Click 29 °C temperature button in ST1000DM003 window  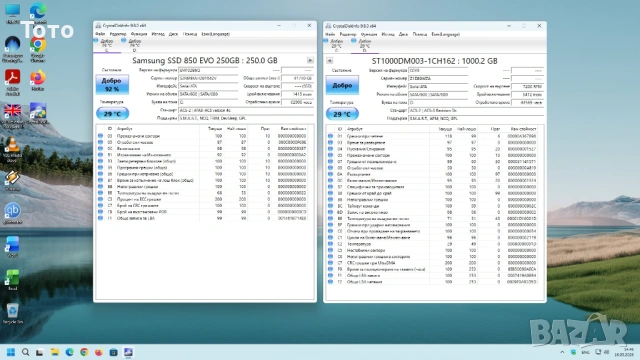[342, 114]
